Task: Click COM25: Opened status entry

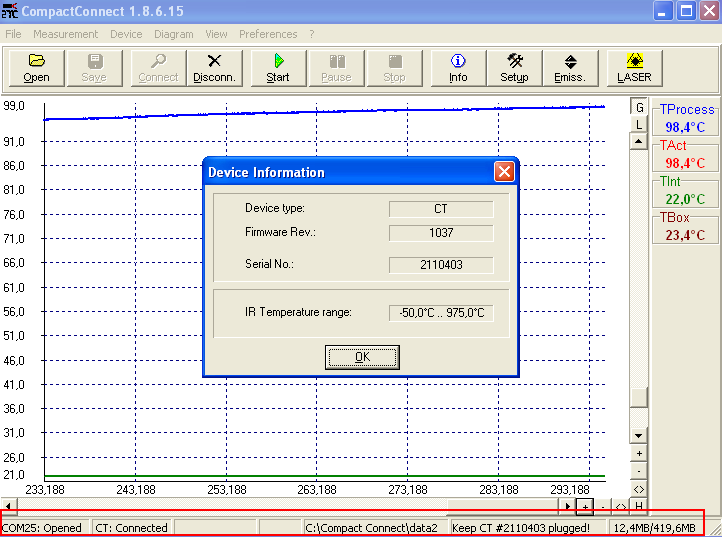Action: point(44,528)
